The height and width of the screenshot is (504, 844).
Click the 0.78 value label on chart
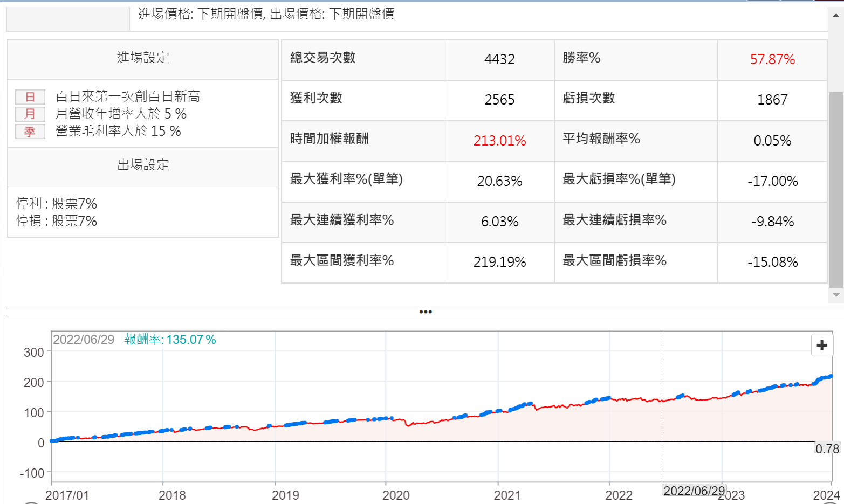827,448
